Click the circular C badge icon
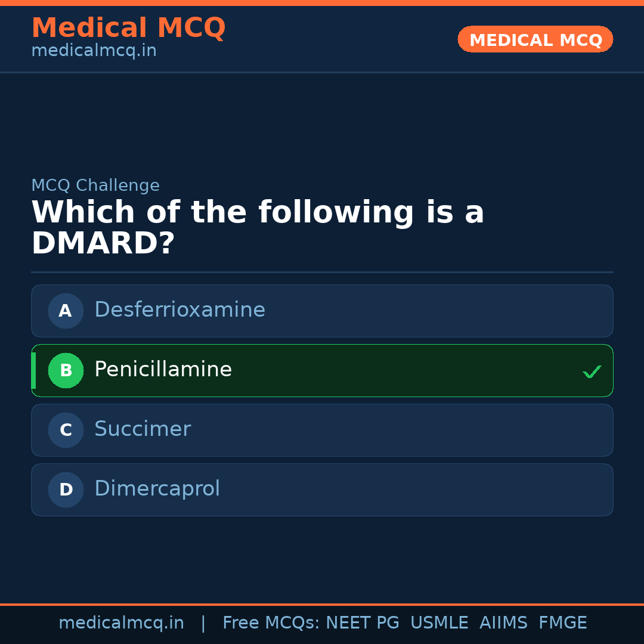 click(x=66, y=430)
